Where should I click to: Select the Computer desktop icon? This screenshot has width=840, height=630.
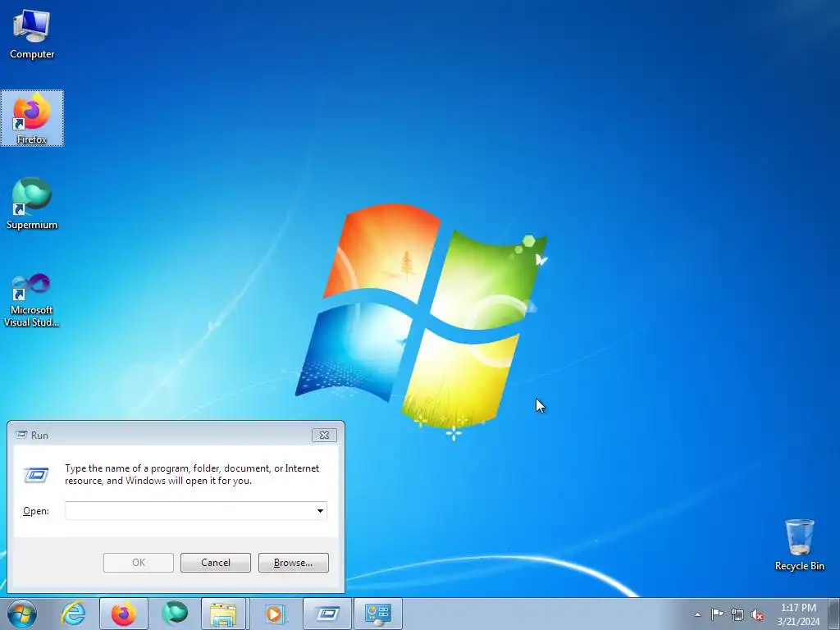[x=32, y=34]
